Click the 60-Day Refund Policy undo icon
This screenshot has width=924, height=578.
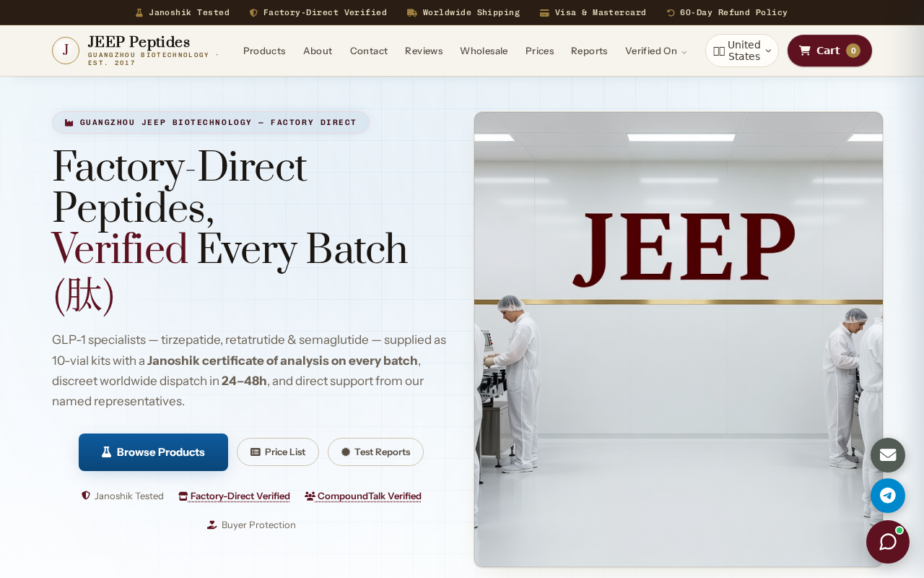(x=671, y=12)
